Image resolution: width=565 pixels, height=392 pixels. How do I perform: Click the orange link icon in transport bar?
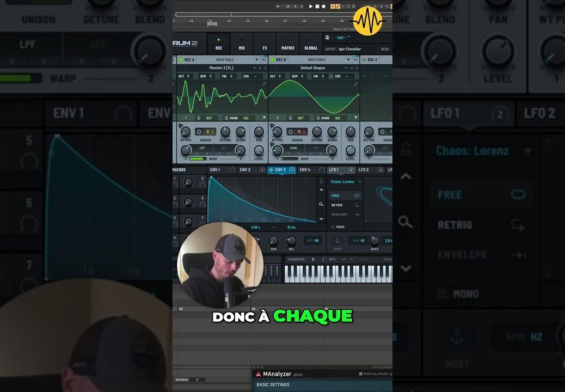tap(337, 7)
